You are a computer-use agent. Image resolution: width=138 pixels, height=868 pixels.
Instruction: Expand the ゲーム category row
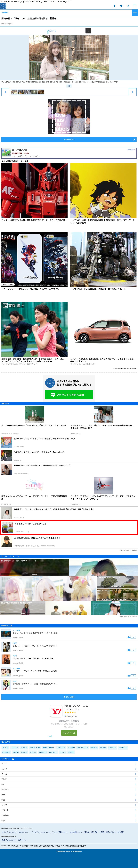click(x=69, y=774)
